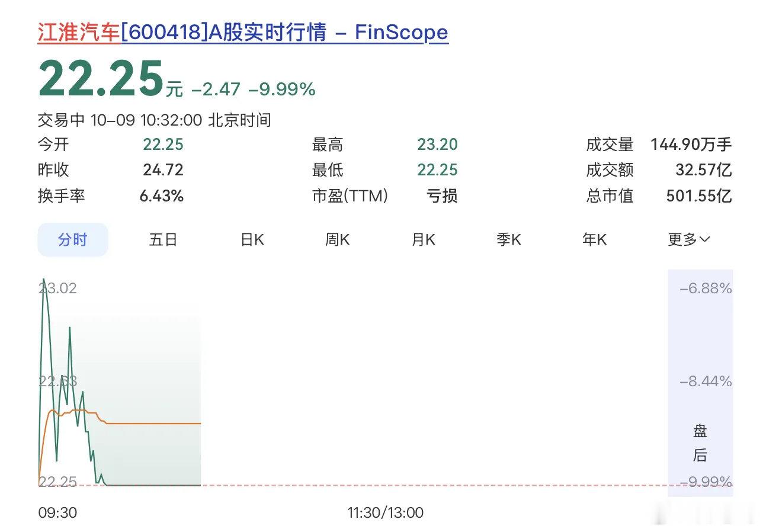Click the 最低 value 22.25
Screen dimensions: 763x532
pyautogui.click(x=437, y=171)
